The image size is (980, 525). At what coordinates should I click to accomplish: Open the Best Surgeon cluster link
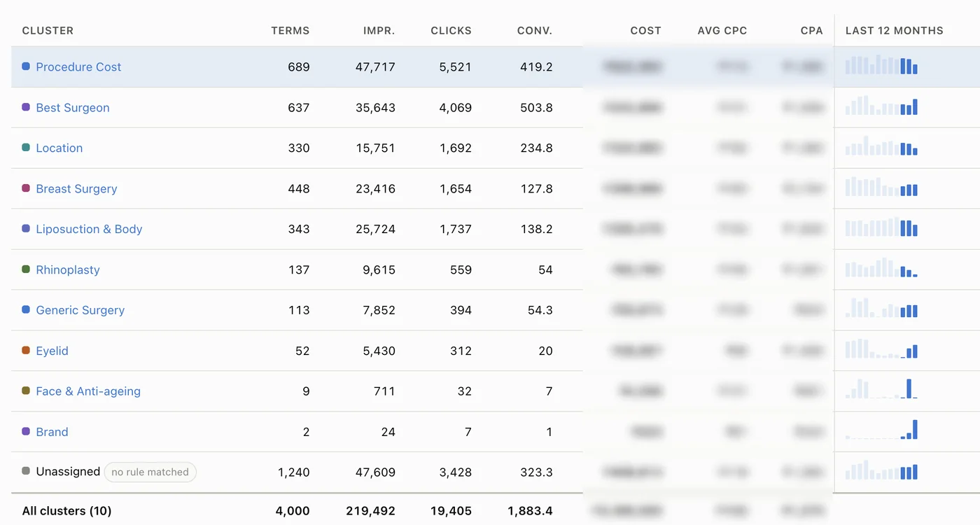pyautogui.click(x=73, y=108)
